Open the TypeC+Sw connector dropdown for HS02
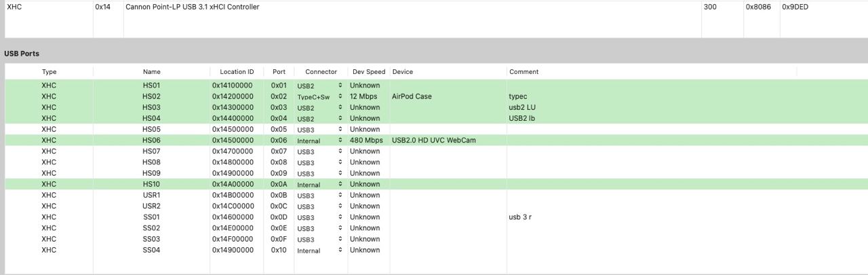Screen dimensions: 868x275 pos(320,97)
